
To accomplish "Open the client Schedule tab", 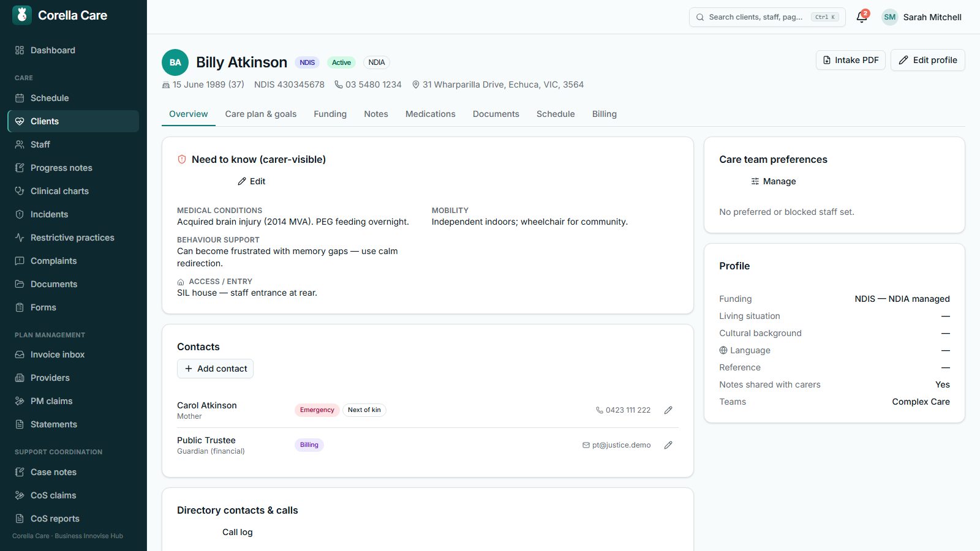I will coord(556,114).
